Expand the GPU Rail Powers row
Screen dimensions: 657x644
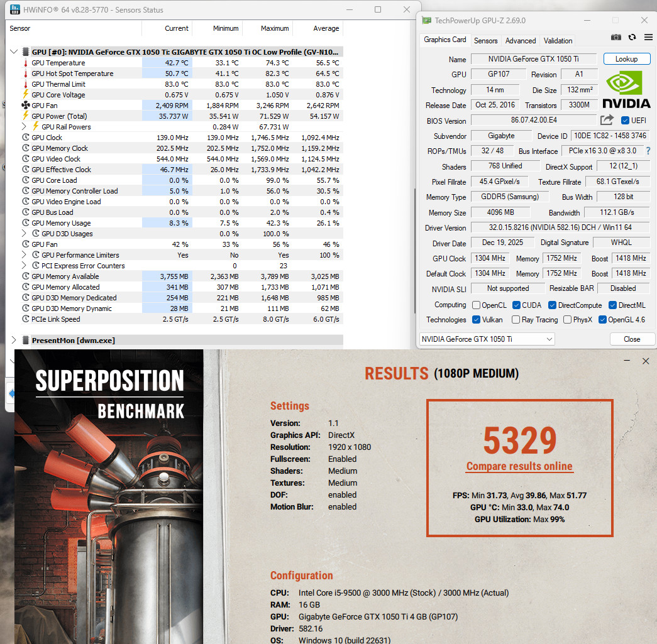[24, 126]
